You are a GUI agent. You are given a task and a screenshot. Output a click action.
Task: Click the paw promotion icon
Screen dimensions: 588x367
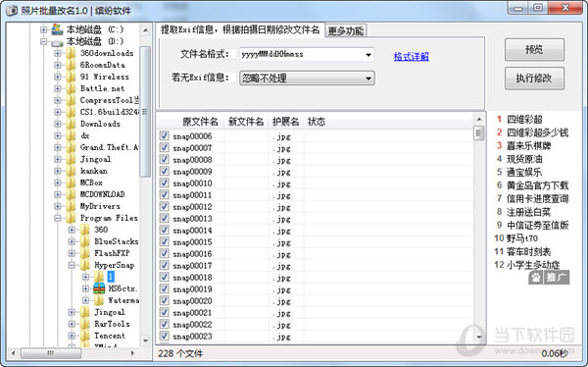point(536,278)
